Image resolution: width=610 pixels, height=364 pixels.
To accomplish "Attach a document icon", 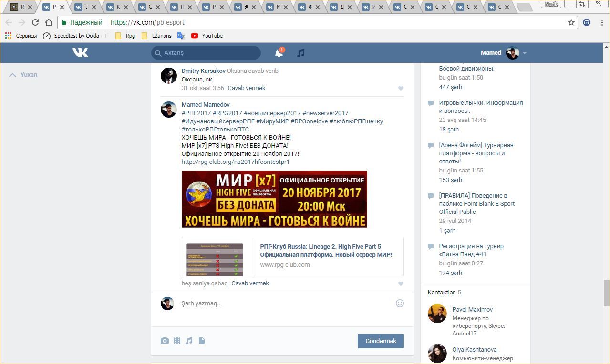I will (202, 341).
